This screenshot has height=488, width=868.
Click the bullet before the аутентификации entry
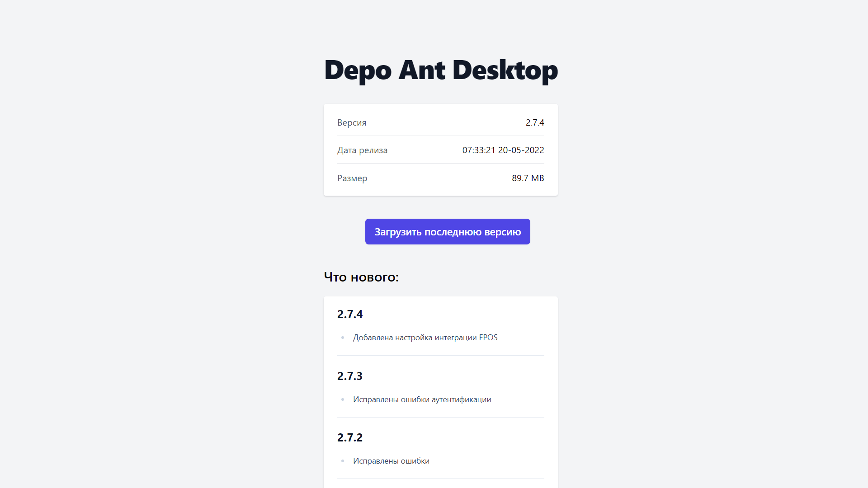point(343,399)
